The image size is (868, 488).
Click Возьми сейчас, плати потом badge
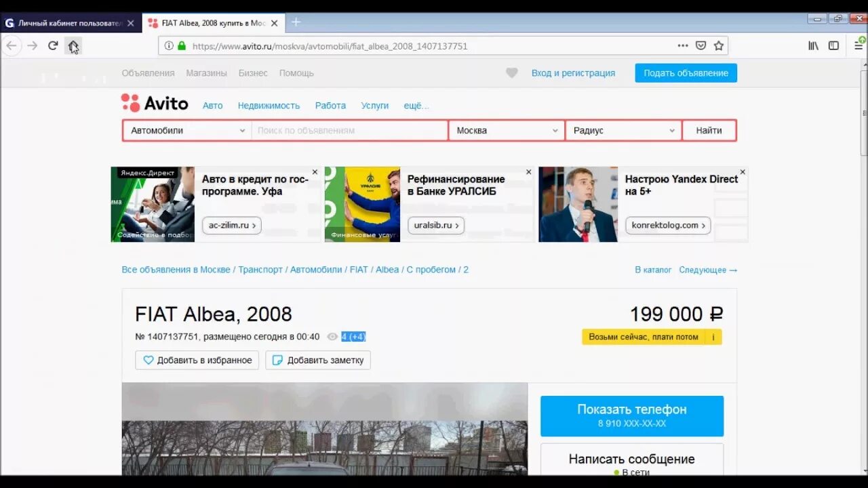pyautogui.click(x=643, y=337)
